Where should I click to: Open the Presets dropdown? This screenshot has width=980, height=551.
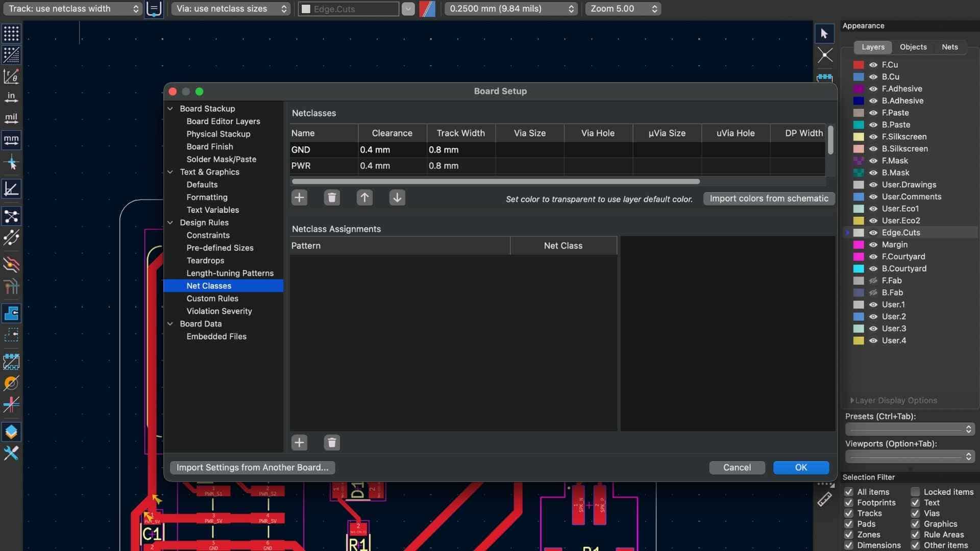tap(910, 429)
